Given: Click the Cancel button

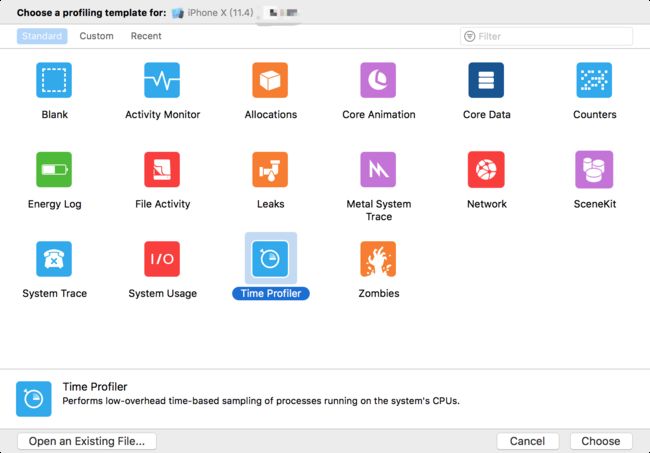Looking at the screenshot, I should [x=527, y=441].
